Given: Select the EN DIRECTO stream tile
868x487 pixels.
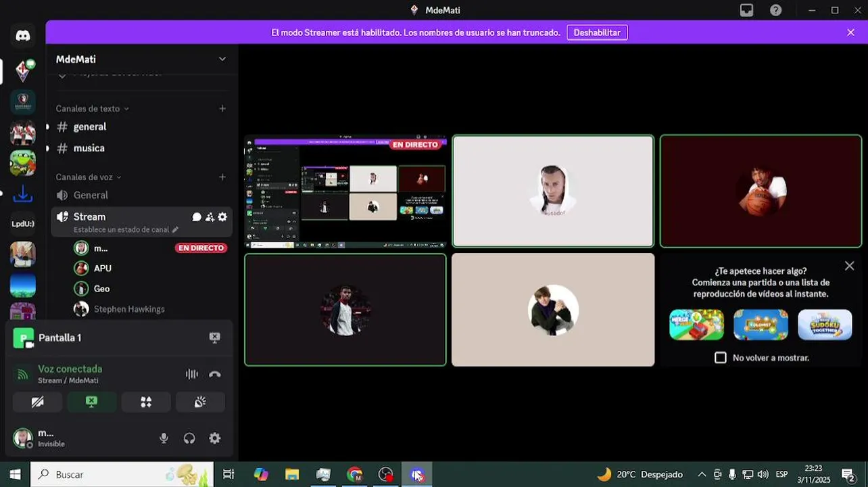Looking at the screenshot, I should (x=345, y=191).
